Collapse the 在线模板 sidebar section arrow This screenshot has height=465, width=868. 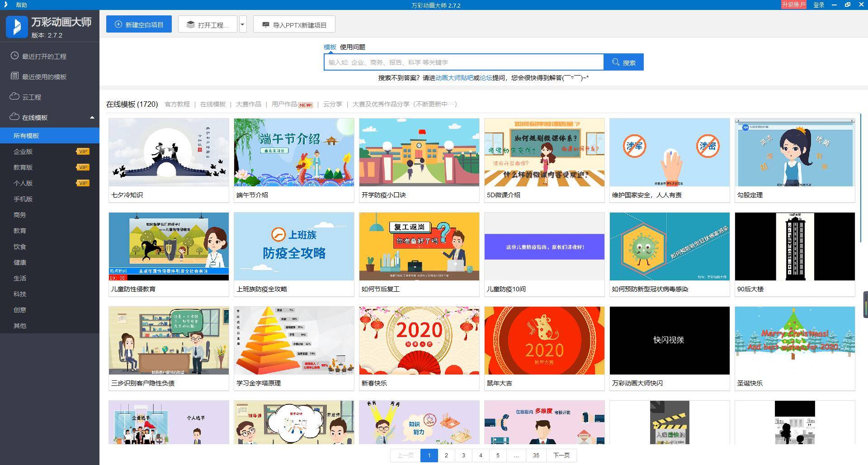pos(92,118)
